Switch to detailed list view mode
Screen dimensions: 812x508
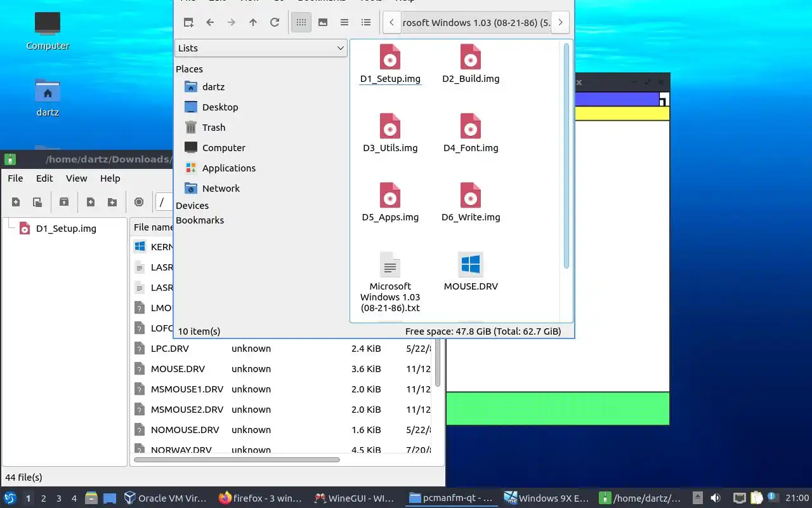(366, 22)
